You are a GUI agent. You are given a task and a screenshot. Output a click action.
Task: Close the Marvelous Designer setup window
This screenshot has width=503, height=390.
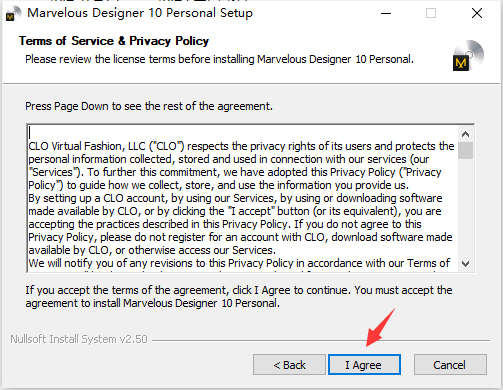tap(477, 13)
